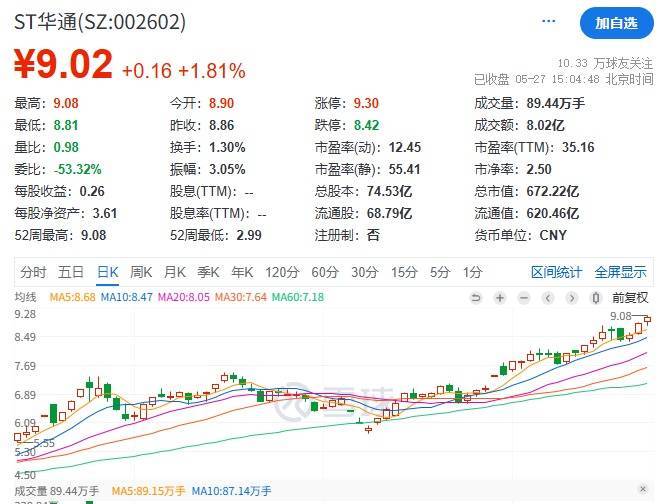Select the 日K daily candlestick tab

click(108, 272)
